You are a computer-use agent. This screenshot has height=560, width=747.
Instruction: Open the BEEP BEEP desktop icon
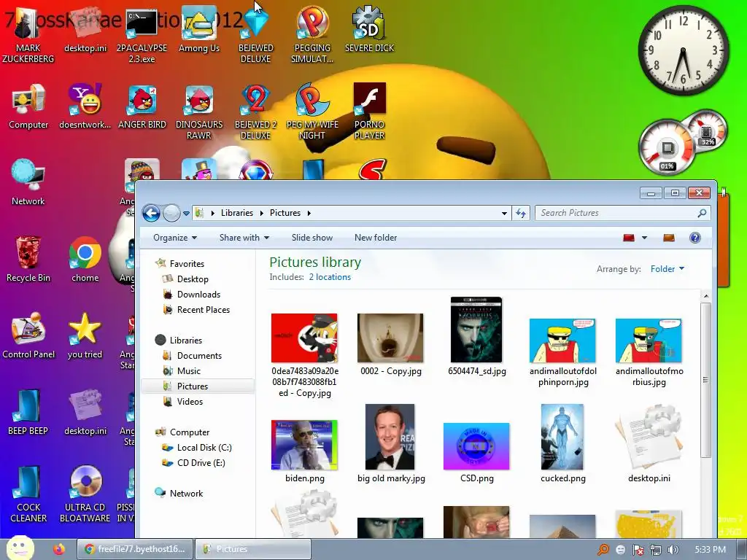click(28, 413)
